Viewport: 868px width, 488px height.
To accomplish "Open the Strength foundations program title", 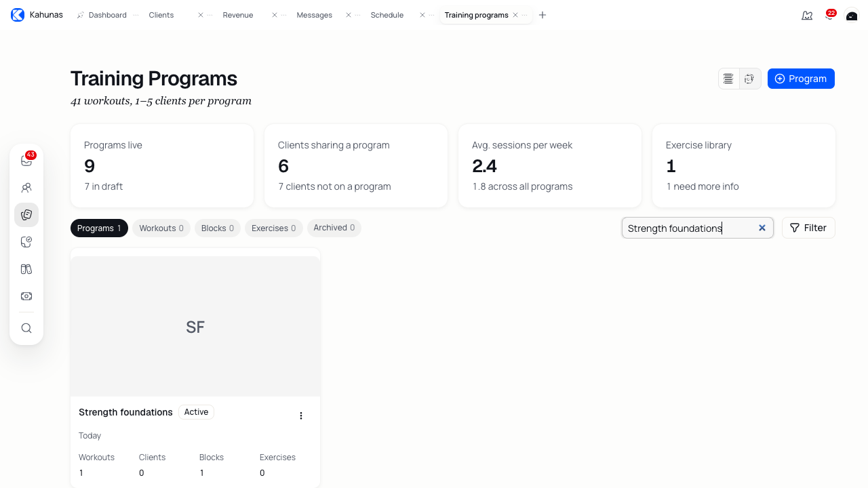I will 125,412.
